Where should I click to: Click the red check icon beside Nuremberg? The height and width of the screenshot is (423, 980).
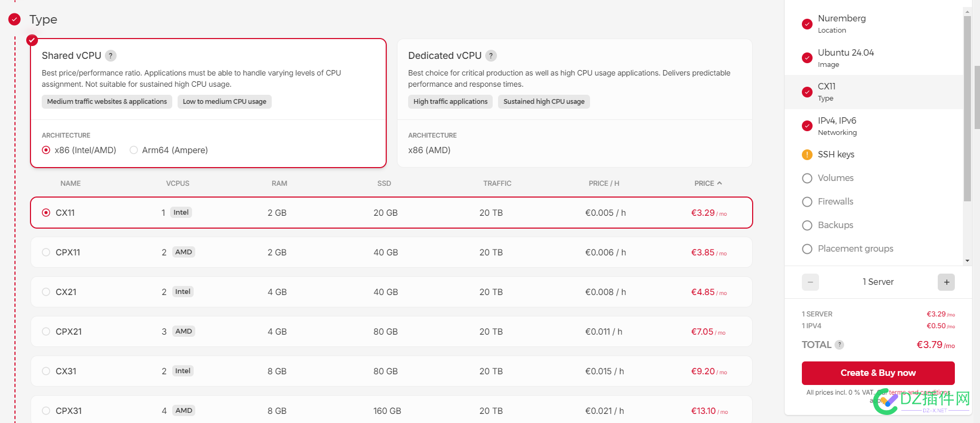(x=807, y=24)
